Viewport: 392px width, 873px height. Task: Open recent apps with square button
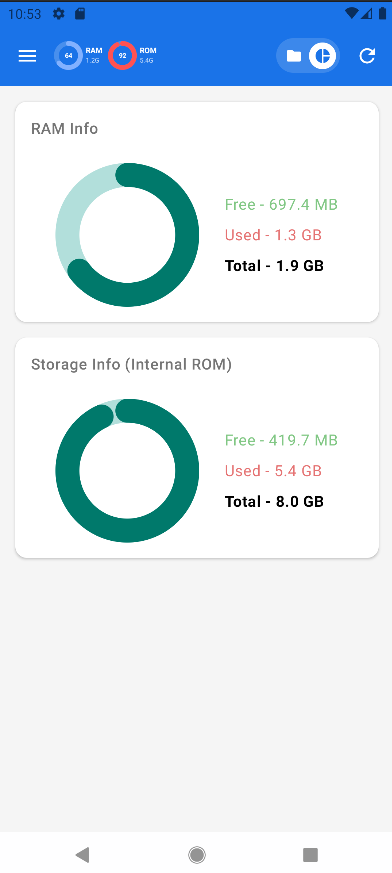(310, 855)
